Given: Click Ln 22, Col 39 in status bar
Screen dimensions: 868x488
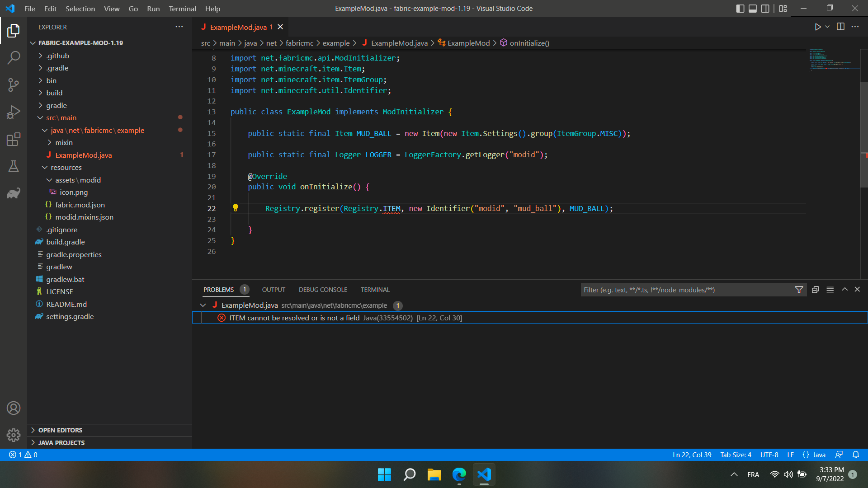Looking at the screenshot, I should click(x=692, y=455).
